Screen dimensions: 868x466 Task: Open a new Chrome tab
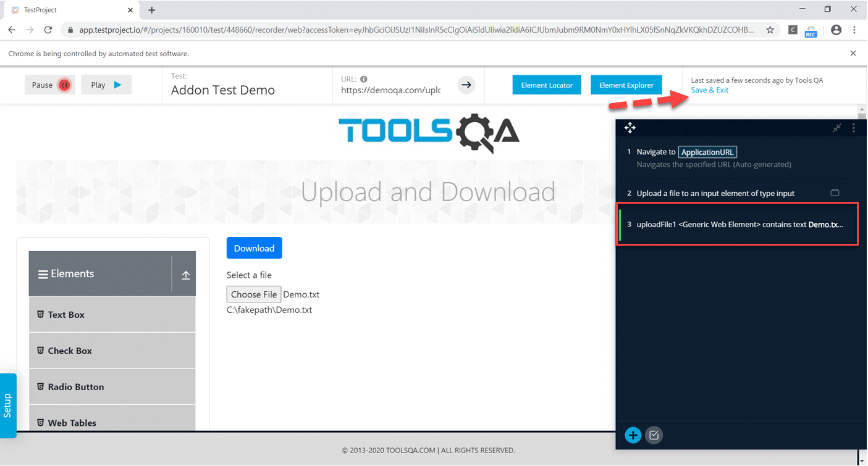pyautogui.click(x=152, y=10)
